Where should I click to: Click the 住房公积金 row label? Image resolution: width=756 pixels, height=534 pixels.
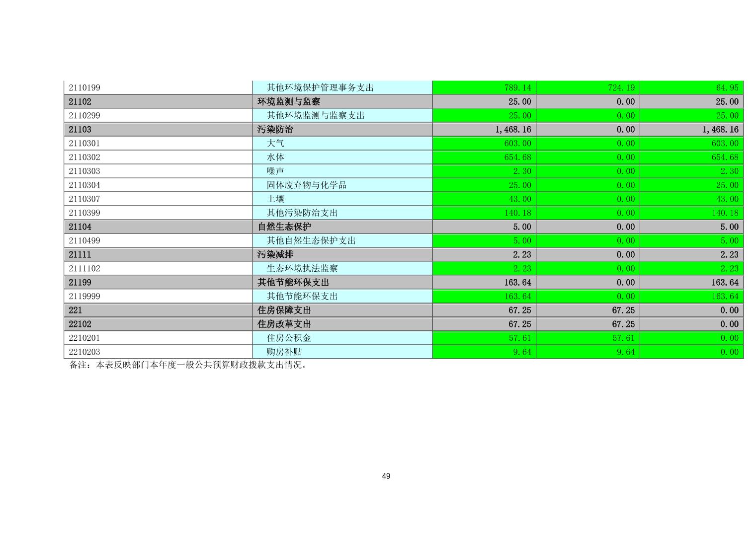point(289,338)
